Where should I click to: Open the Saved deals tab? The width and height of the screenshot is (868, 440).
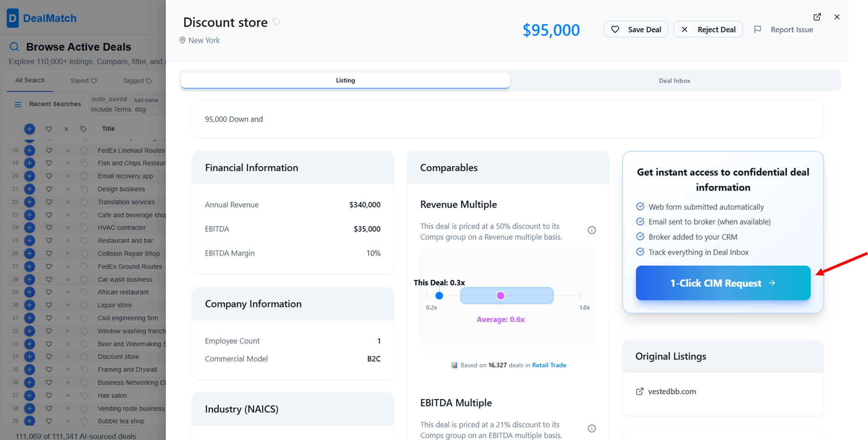pos(83,80)
